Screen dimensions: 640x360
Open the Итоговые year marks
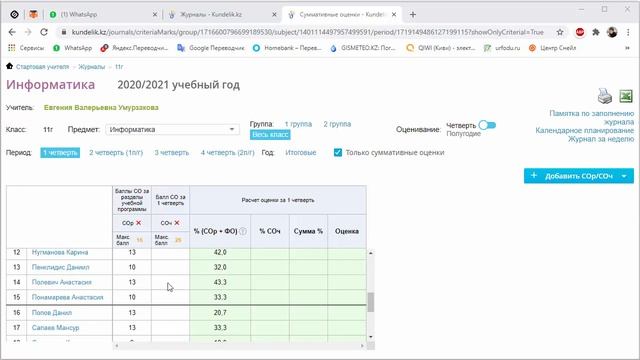point(300,152)
